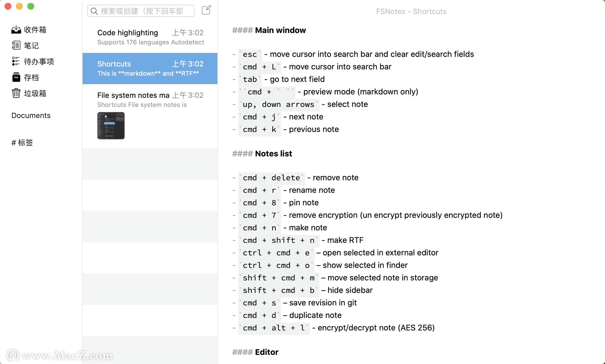The width and height of the screenshot is (605, 364).
Task: Click the compose new note icon
Action: 206,10
